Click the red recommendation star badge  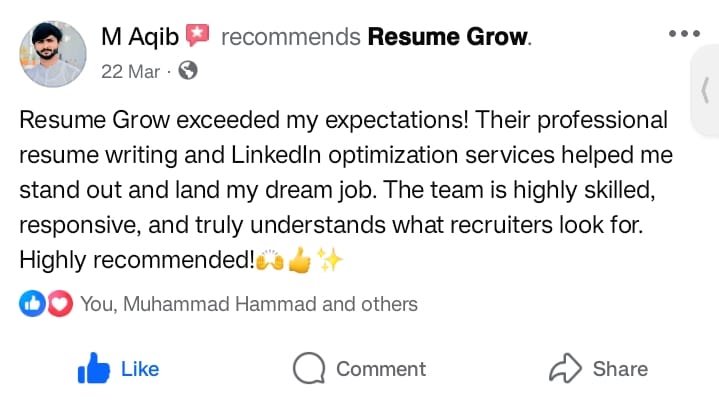[197, 37]
